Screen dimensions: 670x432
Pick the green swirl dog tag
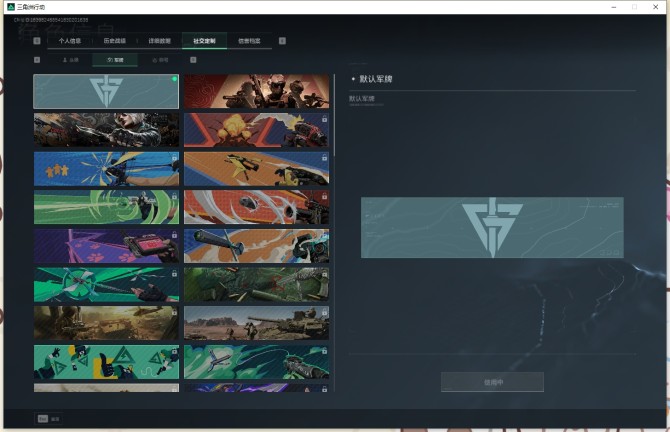tap(106, 207)
